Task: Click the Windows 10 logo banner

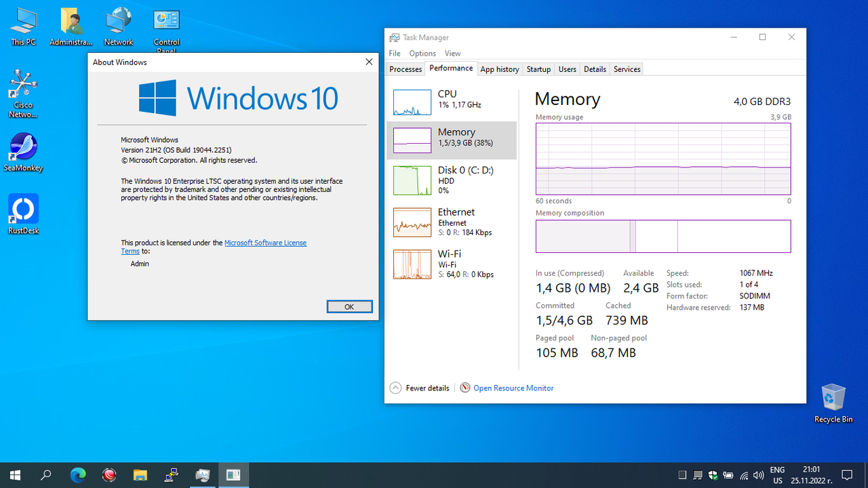Action: pyautogui.click(x=238, y=98)
